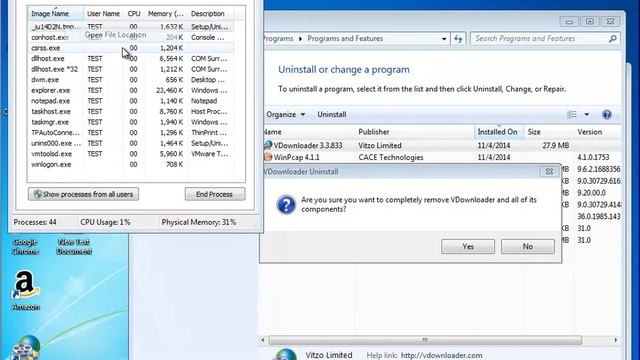Click the Amazon desktop shortcut icon
640x360 pixels.
26,290
